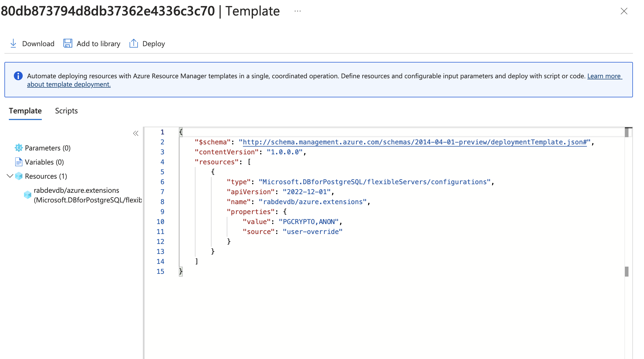Open Learn more about template deployment link
The height and width of the screenshot is (359, 644).
point(604,76)
